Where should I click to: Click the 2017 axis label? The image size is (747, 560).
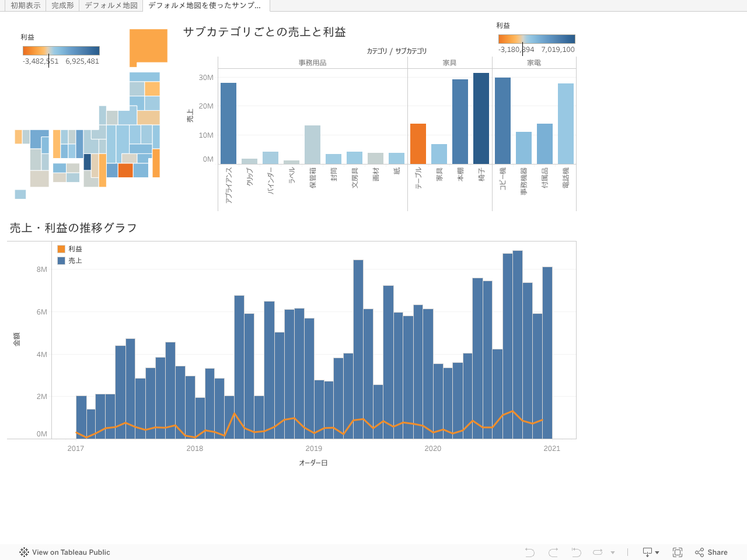(x=76, y=449)
